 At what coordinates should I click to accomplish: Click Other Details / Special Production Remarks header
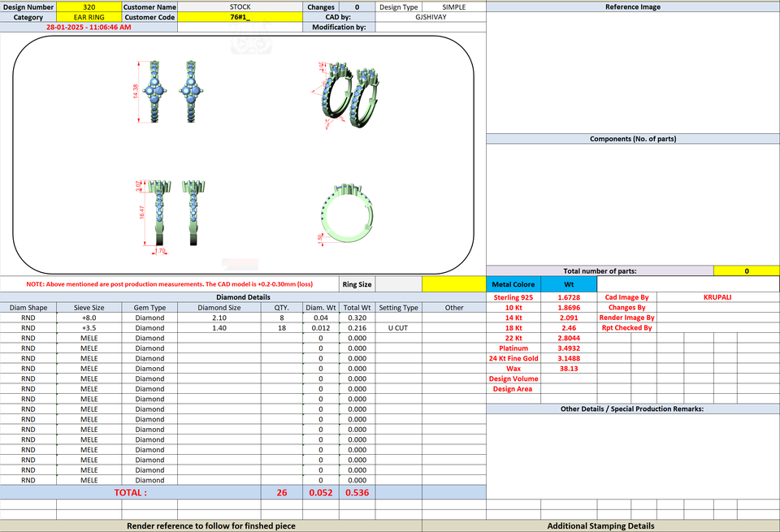click(x=633, y=409)
